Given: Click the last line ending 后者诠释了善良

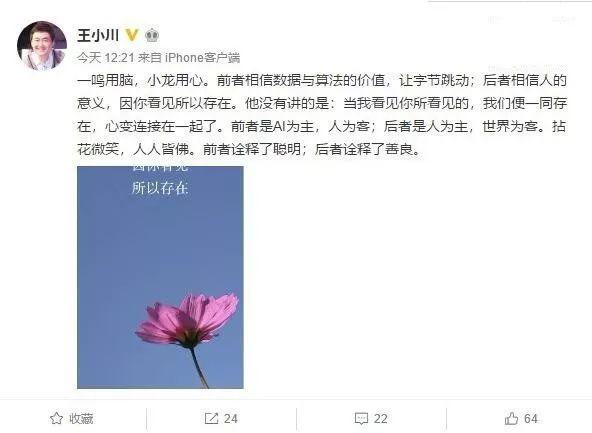Looking at the screenshot, I should (249, 149).
